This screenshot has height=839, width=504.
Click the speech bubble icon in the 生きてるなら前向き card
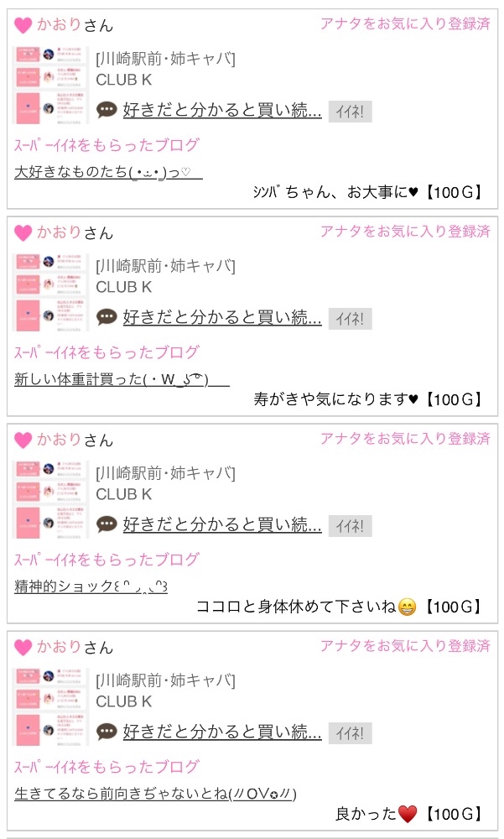tap(107, 732)
